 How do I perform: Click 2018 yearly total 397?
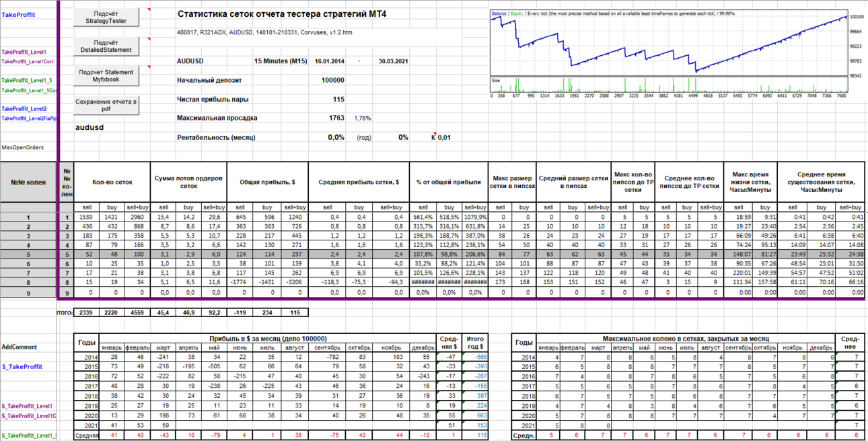click(475, 396)
